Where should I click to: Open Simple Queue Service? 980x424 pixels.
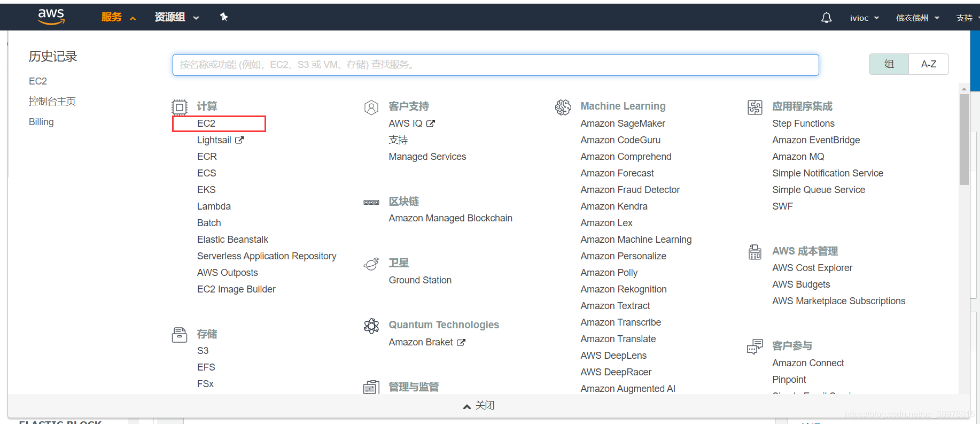[x=819, y=190]
